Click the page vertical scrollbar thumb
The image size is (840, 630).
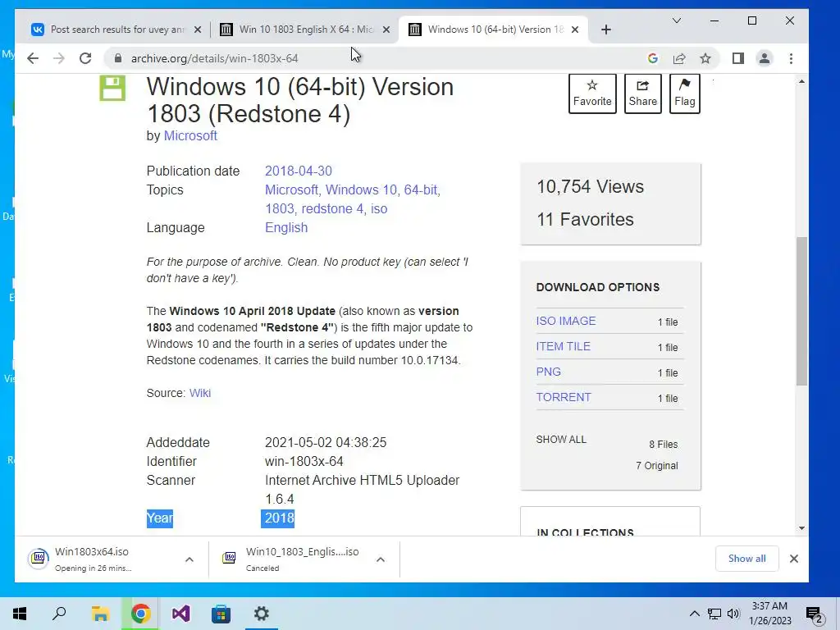(x=801, y=311)
